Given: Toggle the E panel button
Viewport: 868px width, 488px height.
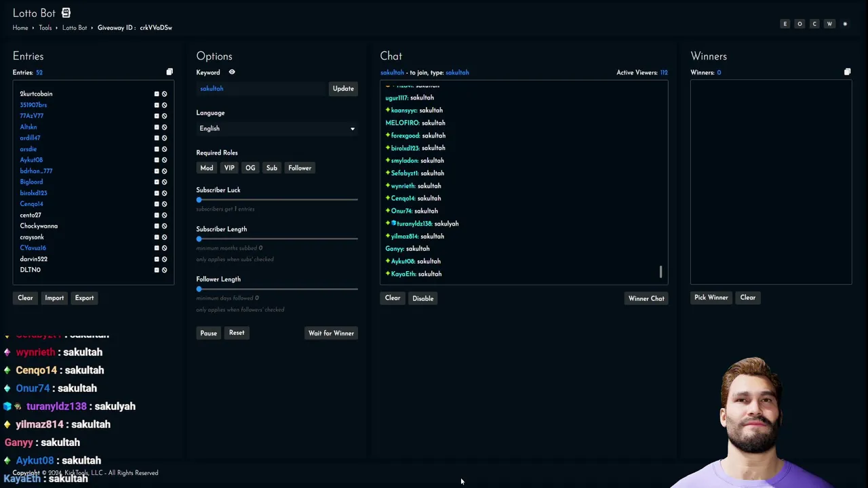Looking at the screenshot, I should pos(785,24).
